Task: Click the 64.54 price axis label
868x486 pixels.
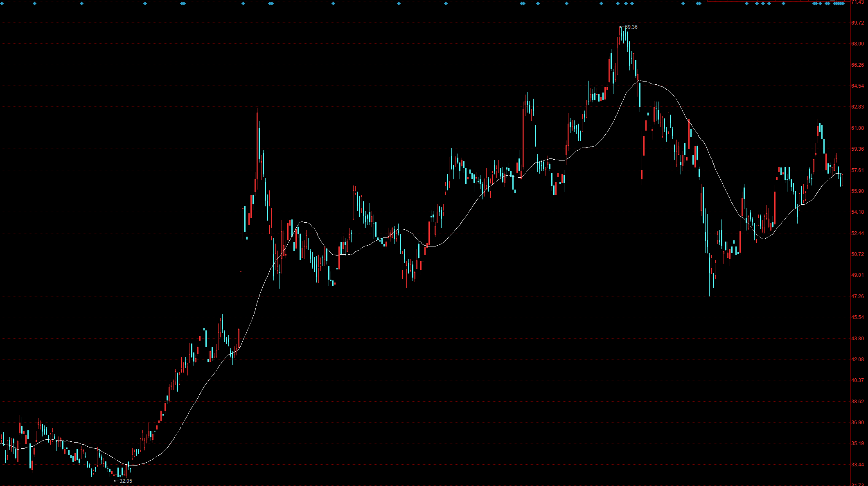Action: [x=857, y=86]
